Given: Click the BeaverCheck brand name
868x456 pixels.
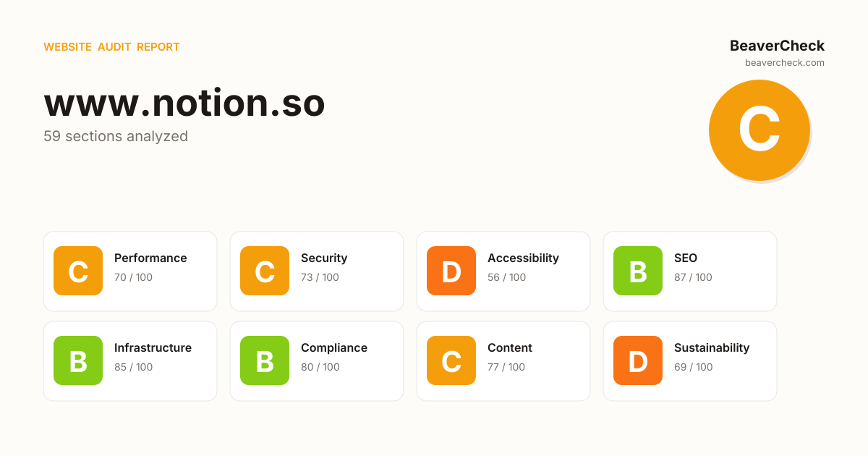Looking at the screenshot, I should click(777, 46).
